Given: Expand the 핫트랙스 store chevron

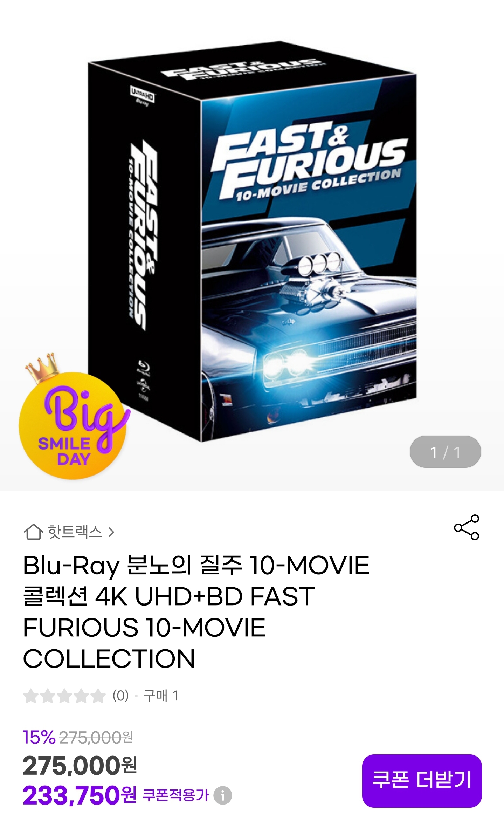Looking at the screenshot, I should point(111,533).
